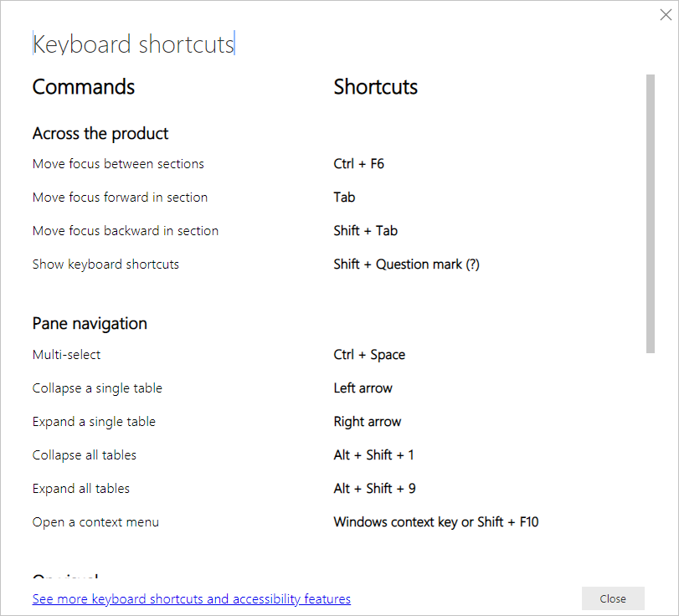Click "Collapse a single table" entry

tap(97, 388)
